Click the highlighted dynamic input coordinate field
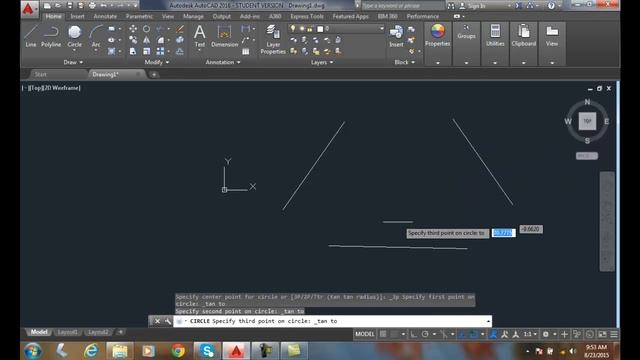The image size is (640, 360). pyautogui.click(x=503, y=233)
